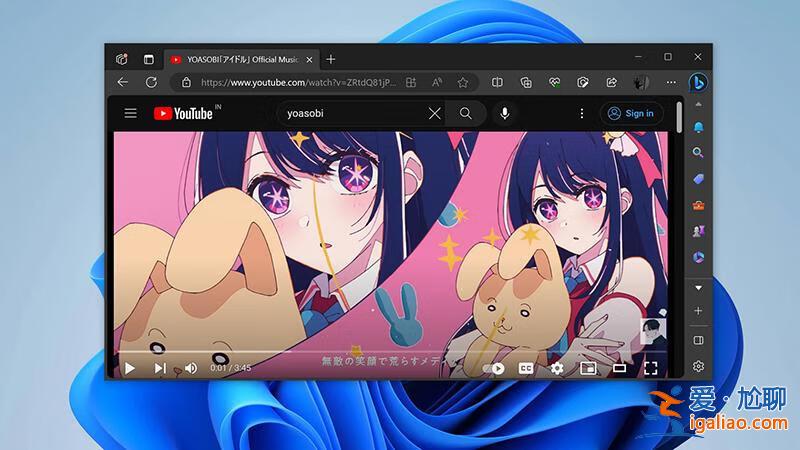Open split screen view
This screenshot has width=800, height=450.
click(x=497, y=82)
